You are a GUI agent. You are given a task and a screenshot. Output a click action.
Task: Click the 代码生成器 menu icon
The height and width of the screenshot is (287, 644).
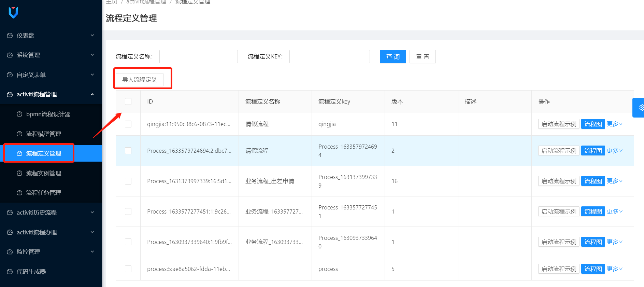[10, 272]
